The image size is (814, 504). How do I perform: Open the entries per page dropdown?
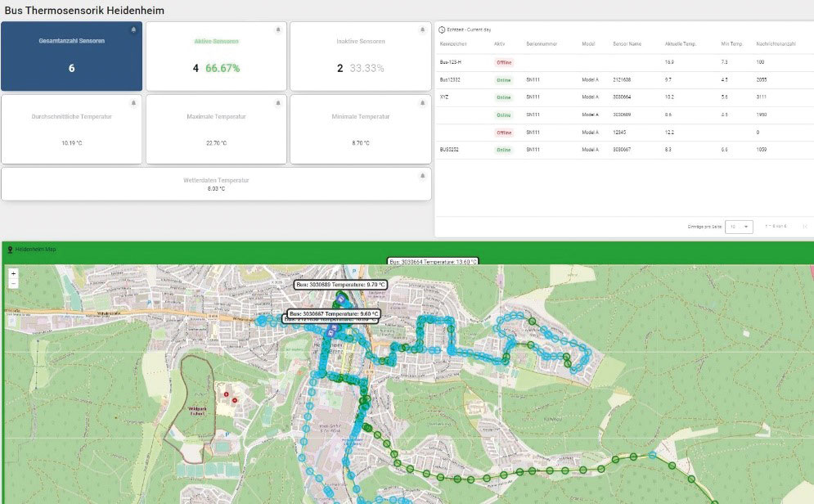pyautogui.click(x=740, y=227)
